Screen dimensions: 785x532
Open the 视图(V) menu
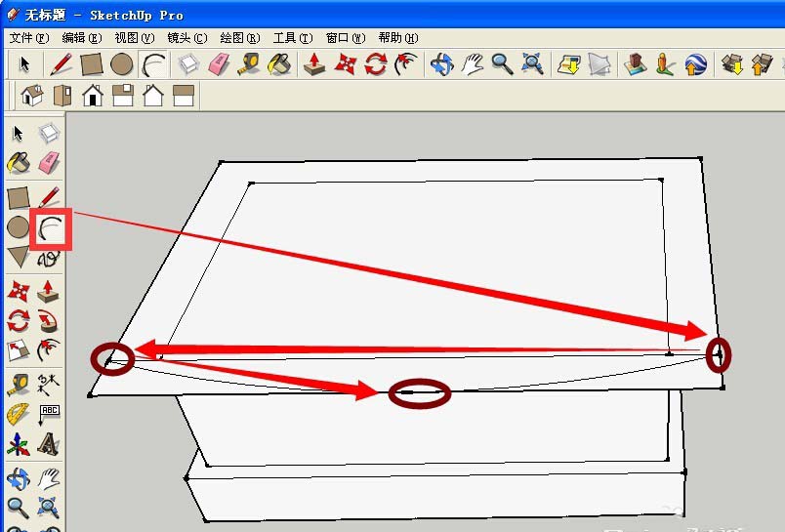pyautogui.click(x=134, y=38)
